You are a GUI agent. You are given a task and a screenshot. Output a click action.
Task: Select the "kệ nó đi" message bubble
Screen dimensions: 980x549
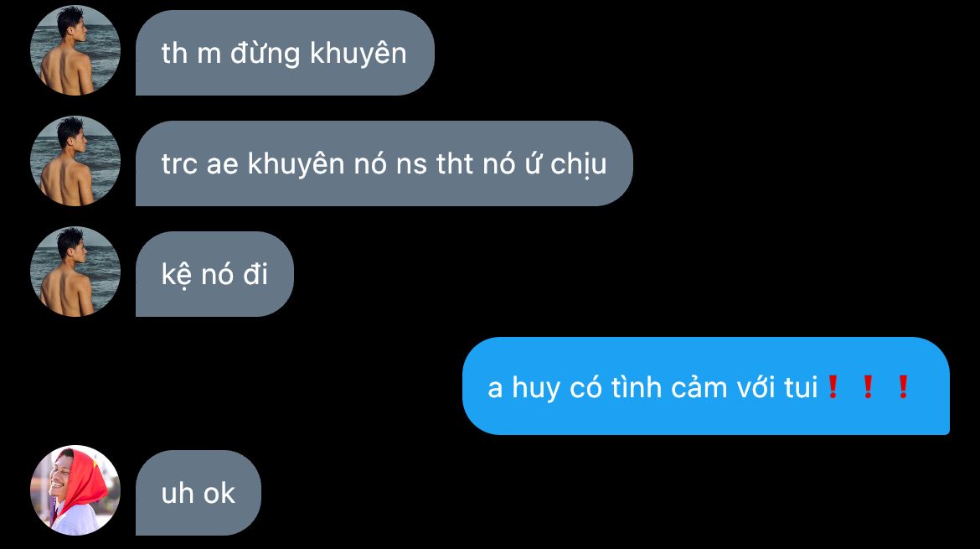click(214, 274)
